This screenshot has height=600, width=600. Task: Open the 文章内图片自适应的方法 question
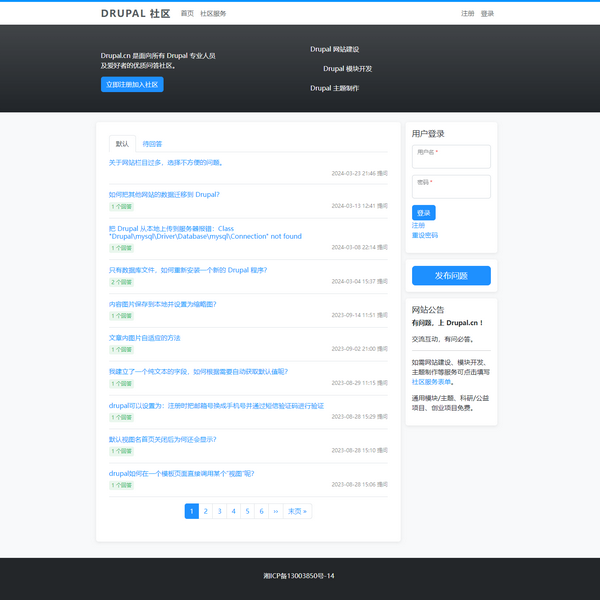click(x=145, y=338)
